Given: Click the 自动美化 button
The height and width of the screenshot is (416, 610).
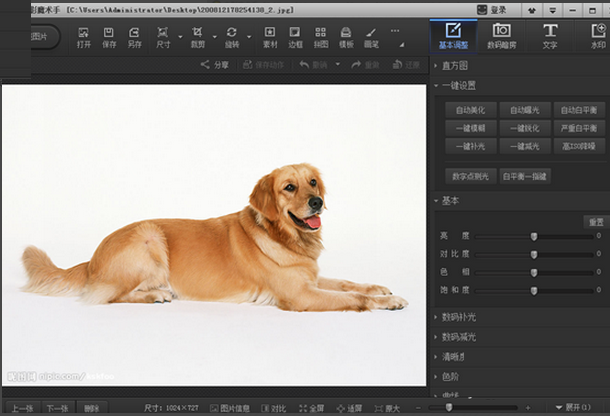Looking at the screenshot, I should (x=470, y=110).
